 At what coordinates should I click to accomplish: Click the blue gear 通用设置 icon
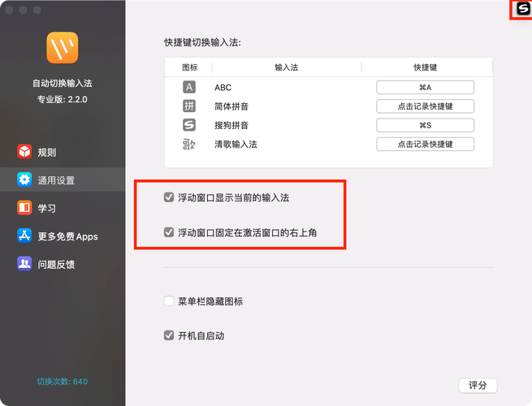coord(24,179)
